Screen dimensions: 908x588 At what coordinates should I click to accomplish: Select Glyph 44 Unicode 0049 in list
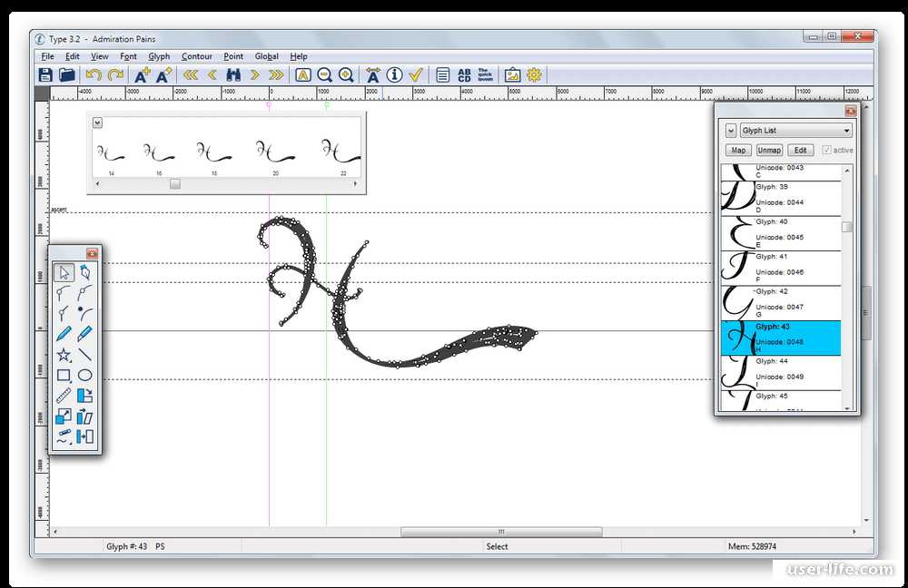(781, 373)
